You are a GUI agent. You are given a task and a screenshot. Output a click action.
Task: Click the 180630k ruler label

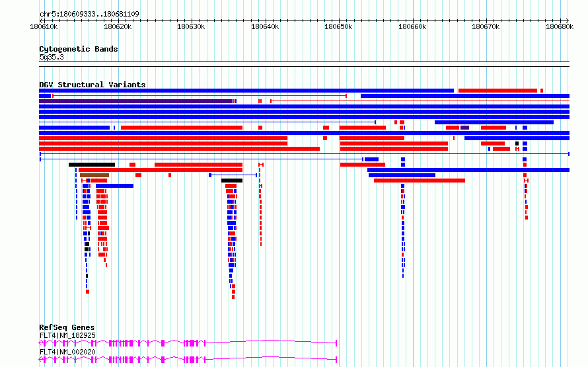[191, 26]
